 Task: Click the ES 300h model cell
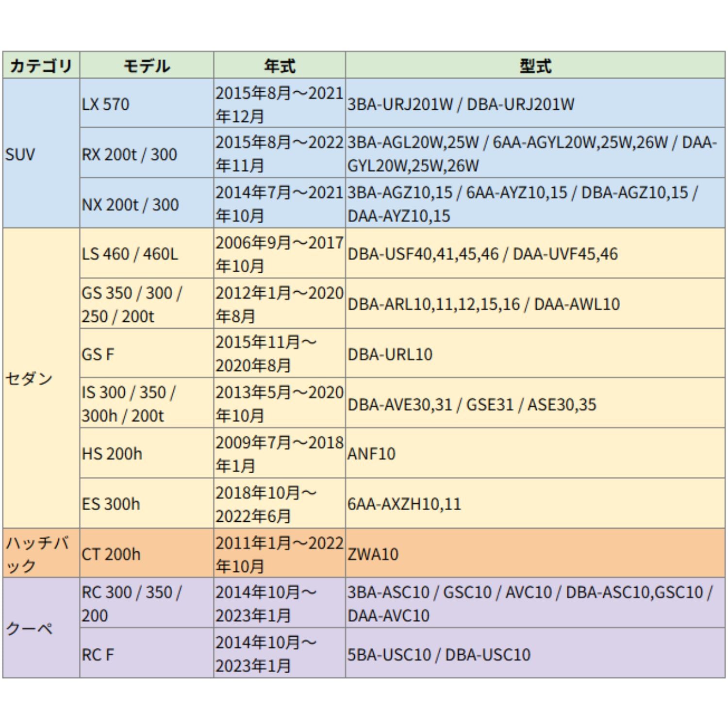point(147,503)
